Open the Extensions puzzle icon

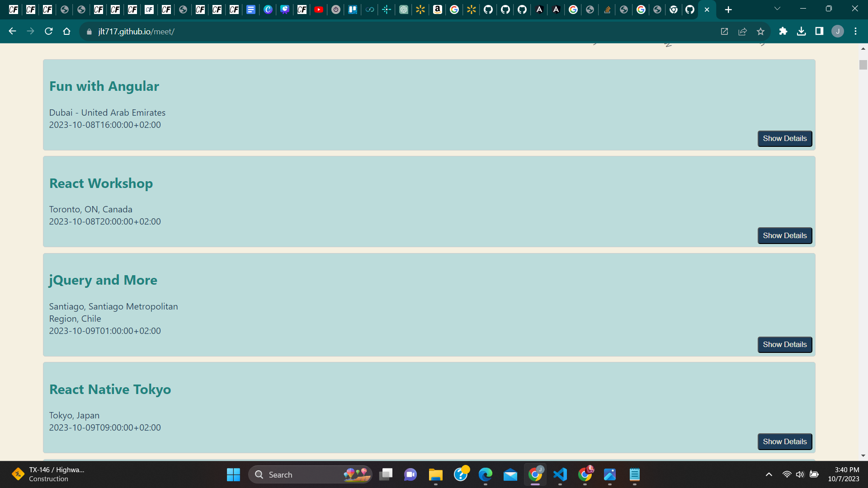coord(783,31)
